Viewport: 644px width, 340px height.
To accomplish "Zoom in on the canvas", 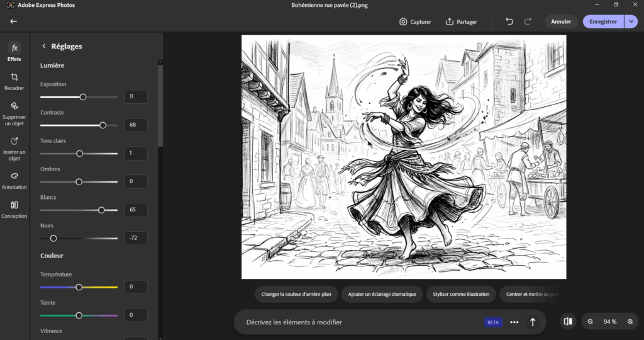I will coord(630,322).
